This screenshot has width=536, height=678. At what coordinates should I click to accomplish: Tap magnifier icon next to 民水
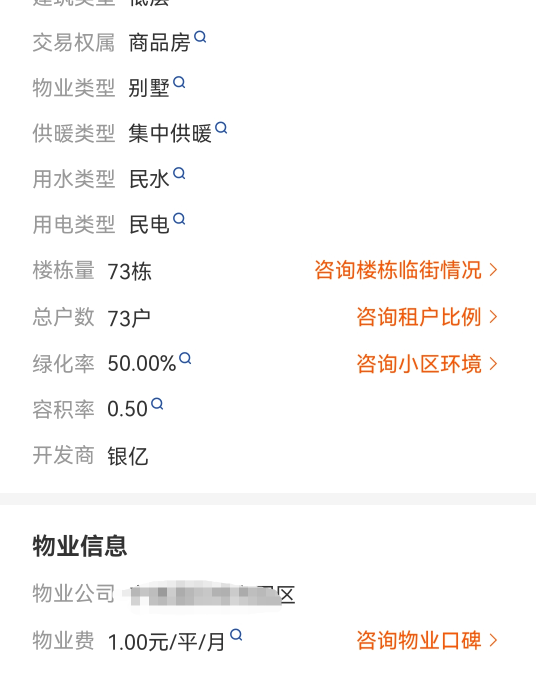point(179,174)
